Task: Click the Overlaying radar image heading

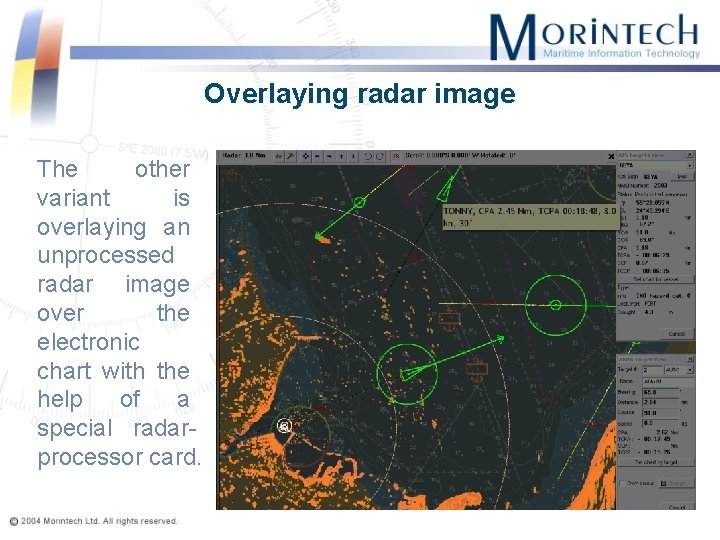Action: (360, 94)
